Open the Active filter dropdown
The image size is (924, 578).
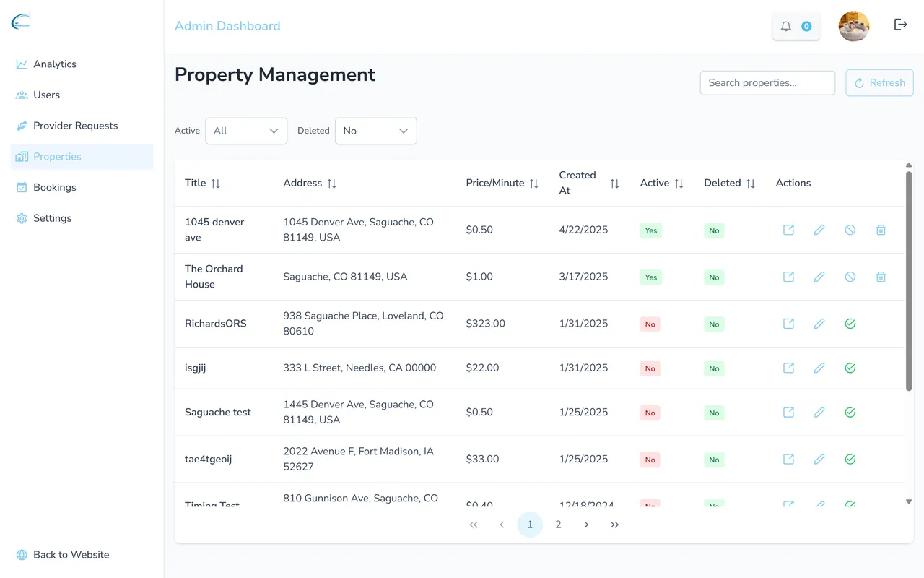246,131
